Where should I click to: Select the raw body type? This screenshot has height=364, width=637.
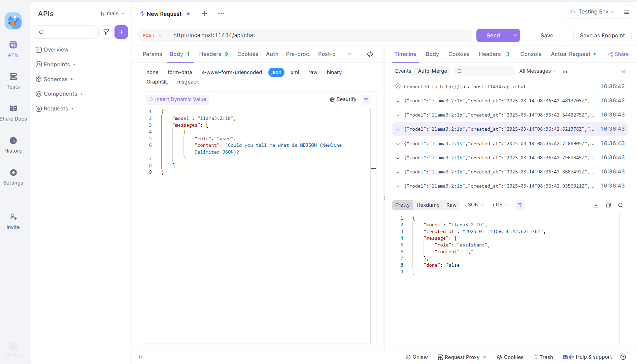[313, 72]
